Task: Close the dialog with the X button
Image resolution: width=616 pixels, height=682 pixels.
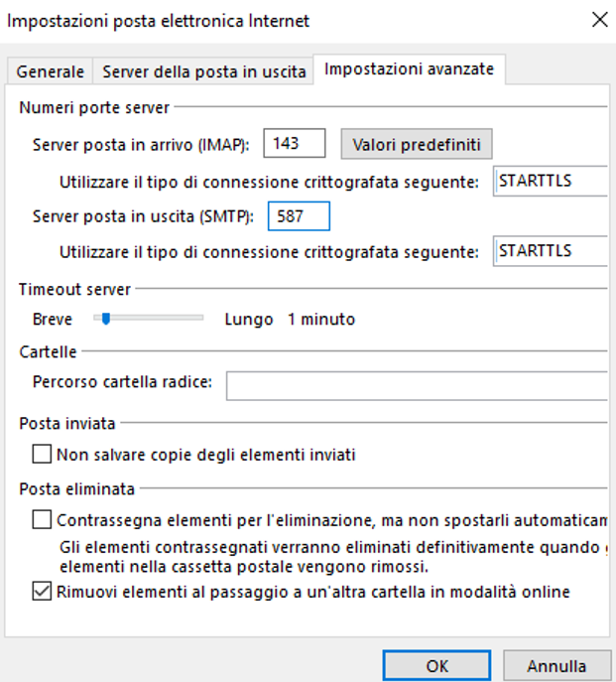Action: (598, 20)
